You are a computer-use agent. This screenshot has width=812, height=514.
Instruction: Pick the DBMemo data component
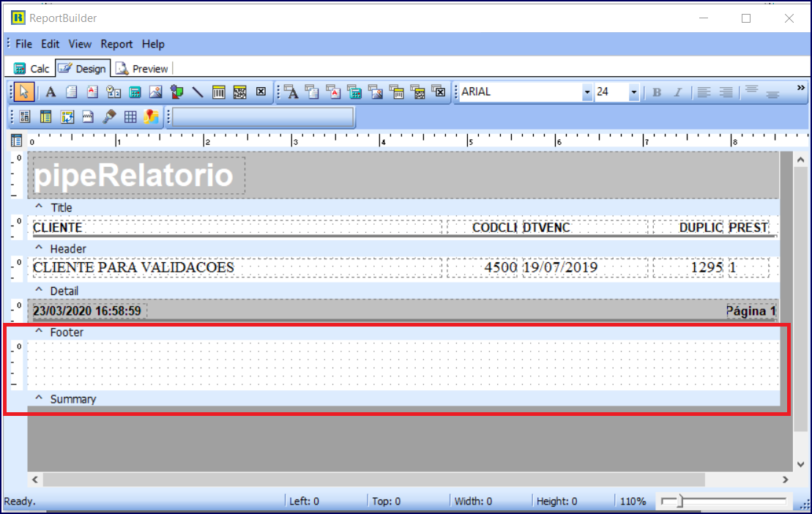coord(312,92)
